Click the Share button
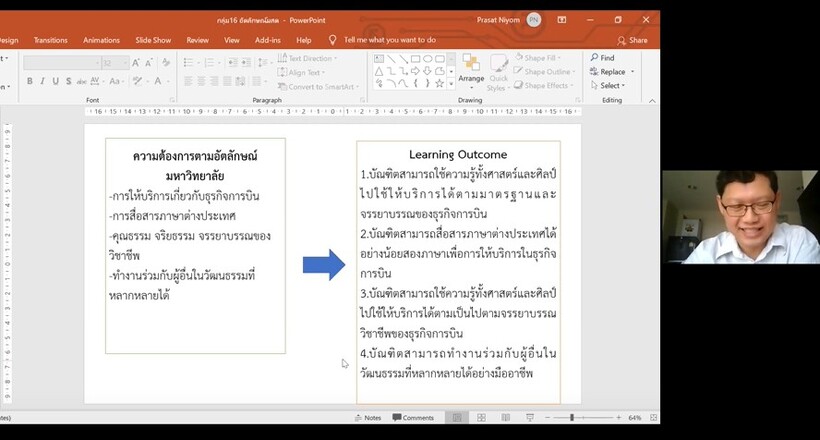This screenshot has height=440, width=820. (632, 40)
